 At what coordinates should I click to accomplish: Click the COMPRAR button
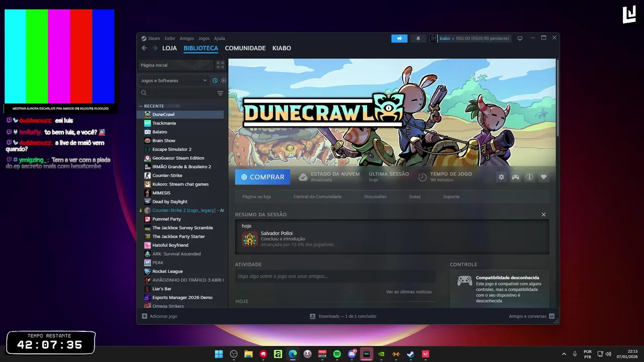point(263,177)
